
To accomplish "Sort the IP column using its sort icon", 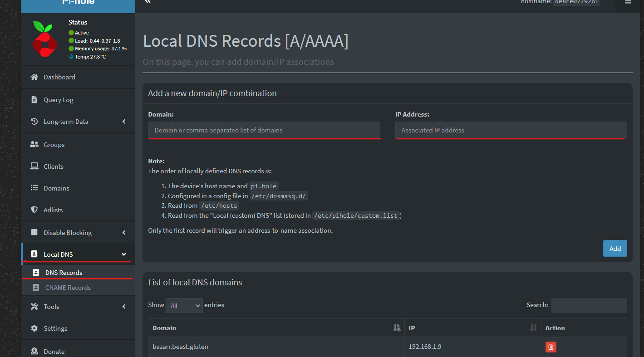I will click(x=533, y=328).
